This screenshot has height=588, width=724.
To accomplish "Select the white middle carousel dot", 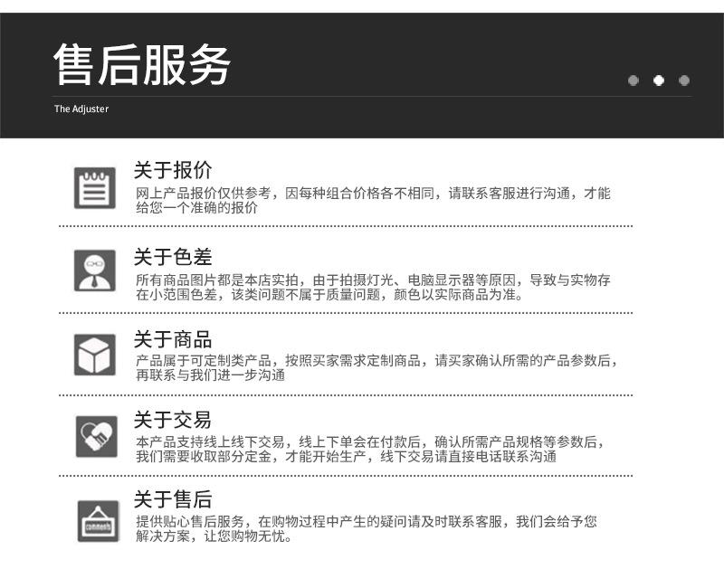I will (659, 81).
